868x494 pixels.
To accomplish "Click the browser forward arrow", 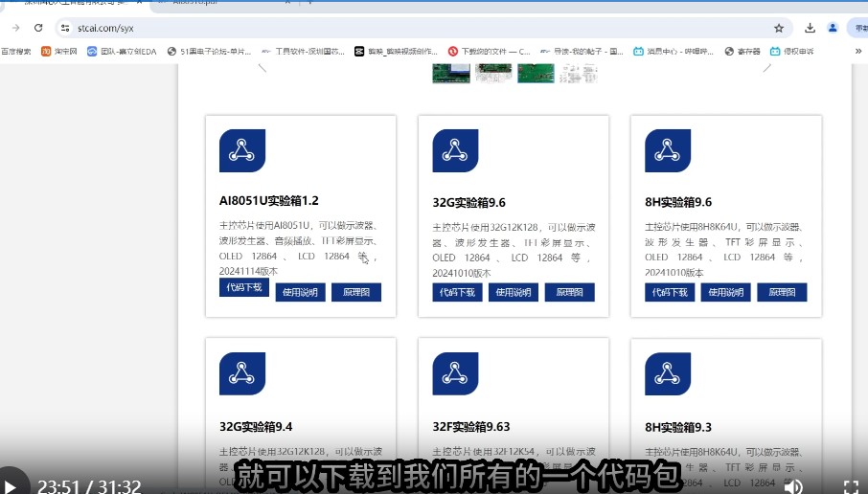I will [x=15, y=28].
